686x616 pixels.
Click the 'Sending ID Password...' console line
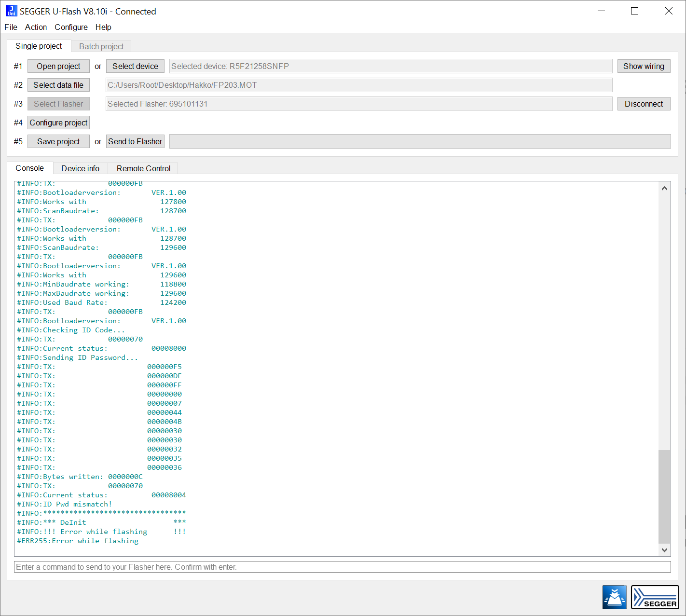pyautogui.click(x=78, y=357)
